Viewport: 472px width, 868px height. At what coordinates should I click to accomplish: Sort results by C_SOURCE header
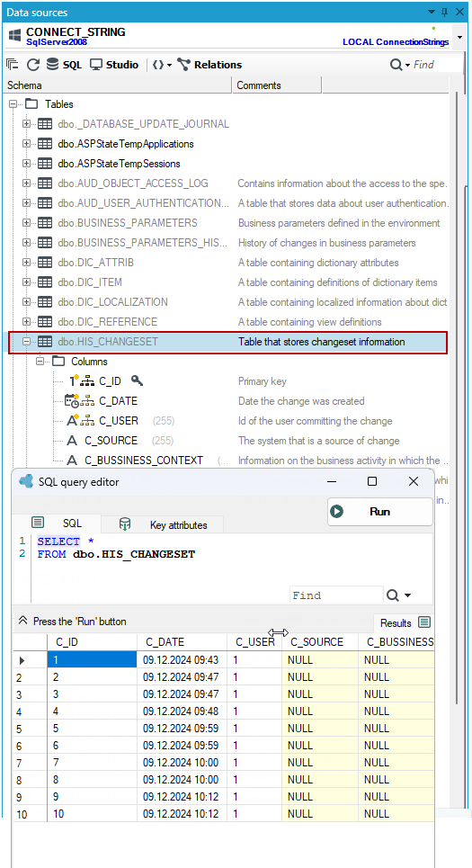coord(320,642)
